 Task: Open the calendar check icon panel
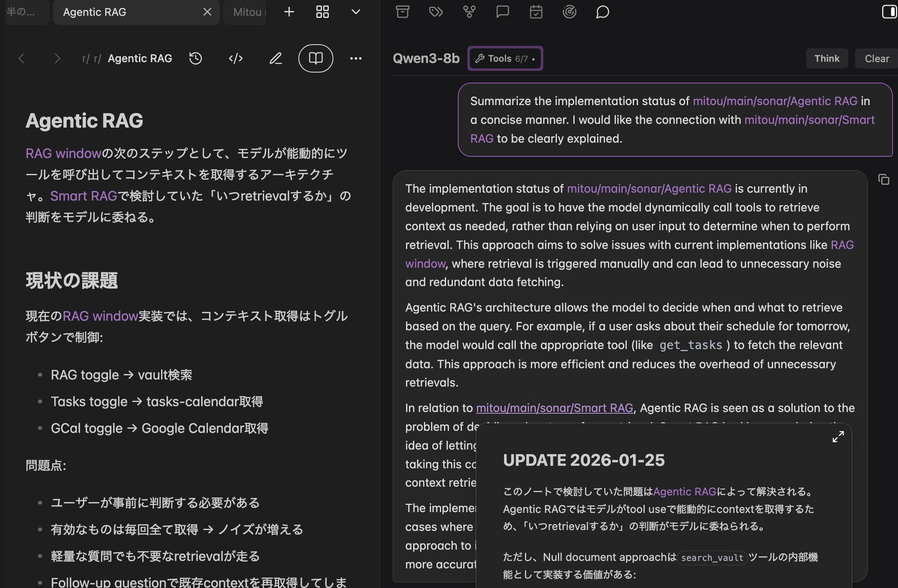coord(536,12)
